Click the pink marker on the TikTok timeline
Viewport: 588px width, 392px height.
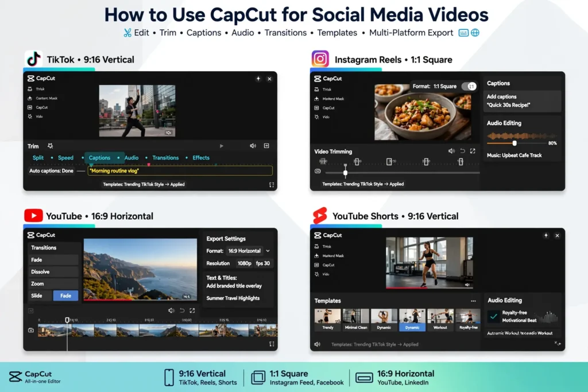click(149, 164)
